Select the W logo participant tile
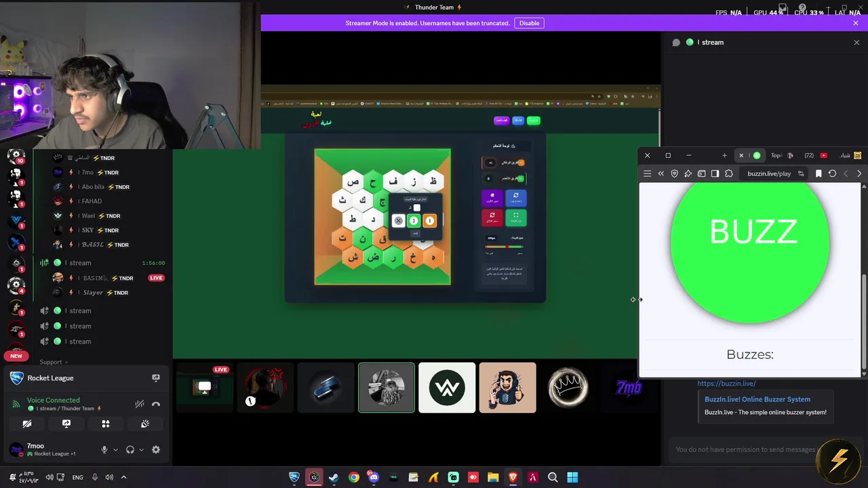This screenshot has width=868, height=488. [447, 388]
